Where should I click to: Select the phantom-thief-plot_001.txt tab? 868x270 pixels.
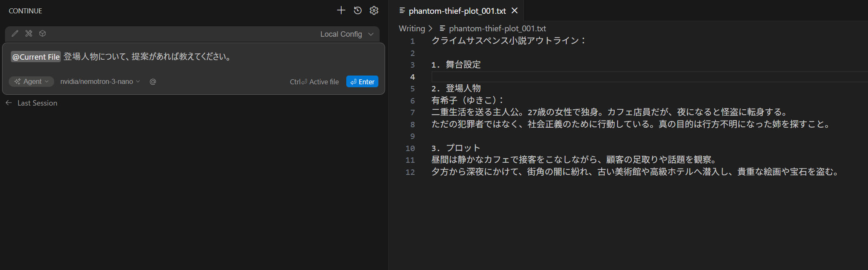click(457, 11)
